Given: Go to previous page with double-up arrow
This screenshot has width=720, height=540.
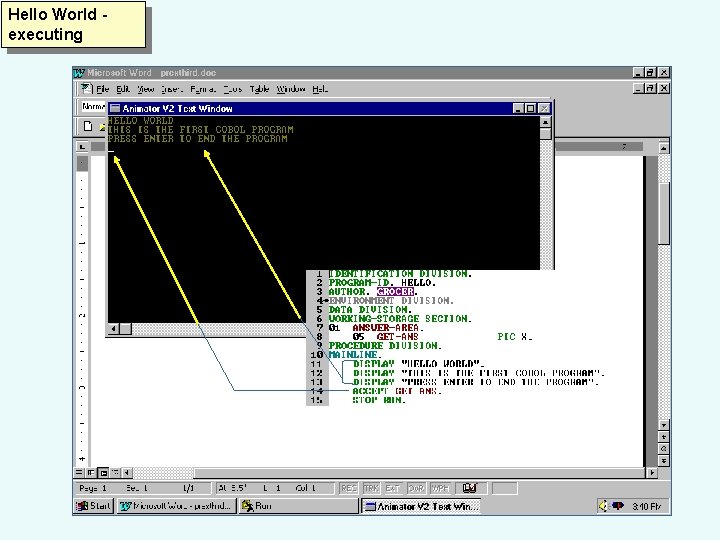Looking at the screenshot, I should [664, 437].
